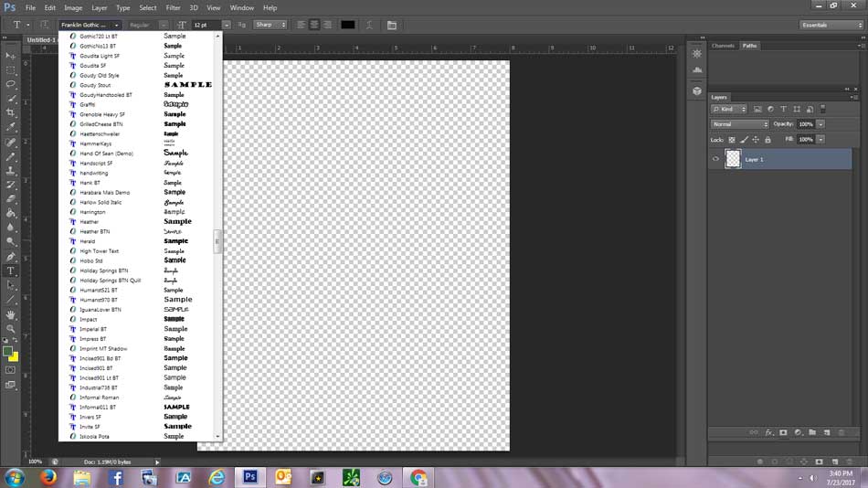Open the tool preset picker arrow
The height and width of the screenshot is (488, 868).
pyautogui.click(x=28, y=25)
